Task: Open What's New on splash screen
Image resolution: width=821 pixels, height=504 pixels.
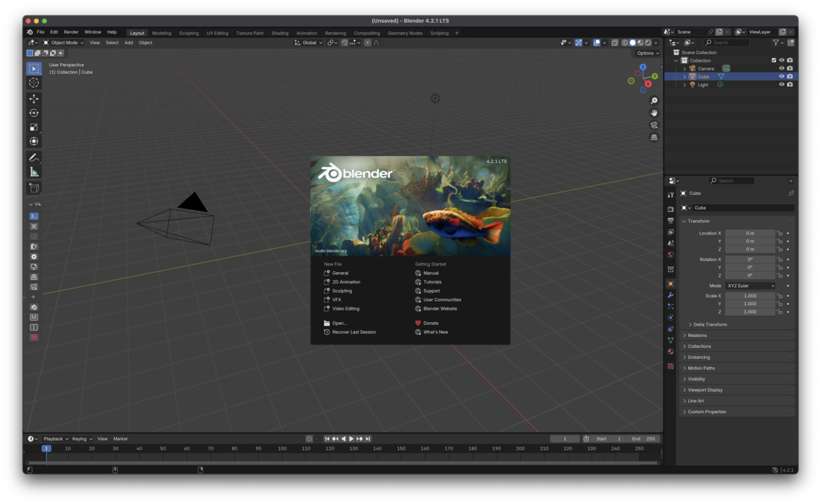Action: [x=436, y=332]
